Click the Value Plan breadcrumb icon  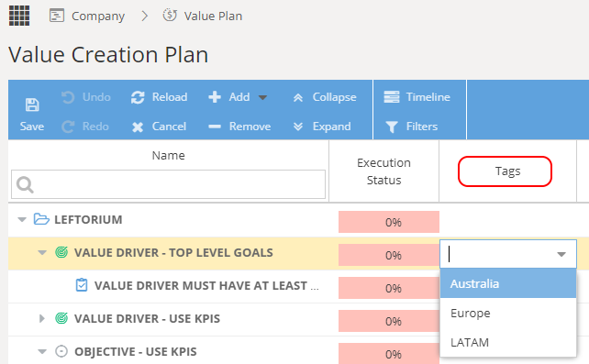(x=170, y=16)
